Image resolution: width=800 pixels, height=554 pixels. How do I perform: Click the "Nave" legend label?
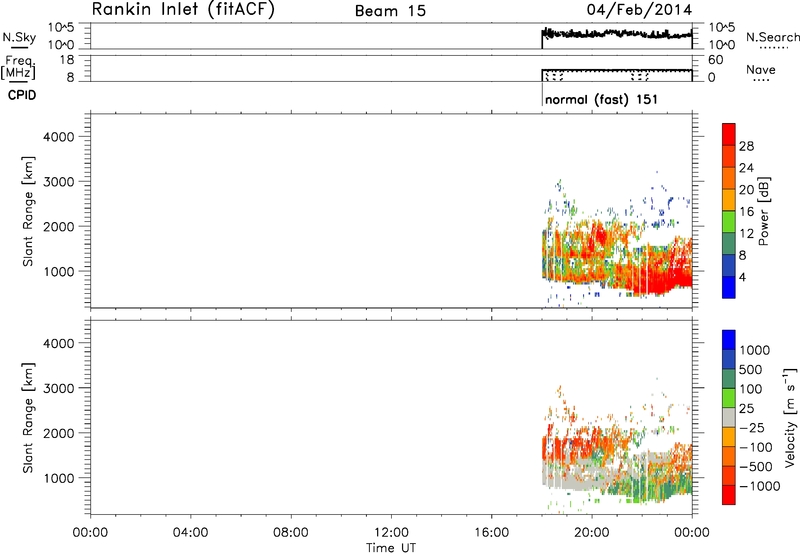(x=761, y=69)
